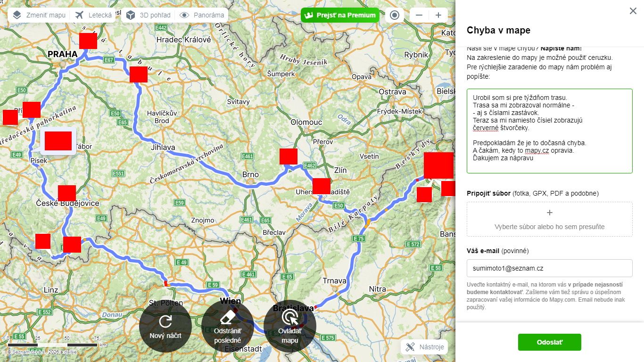Screen dimensions: 644x362
Task: Click Prejsť na Premium button
Action: click(340, 15)
